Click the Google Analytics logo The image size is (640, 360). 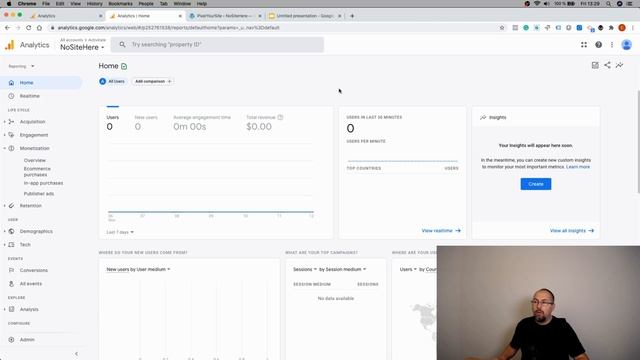coord(9,45)
